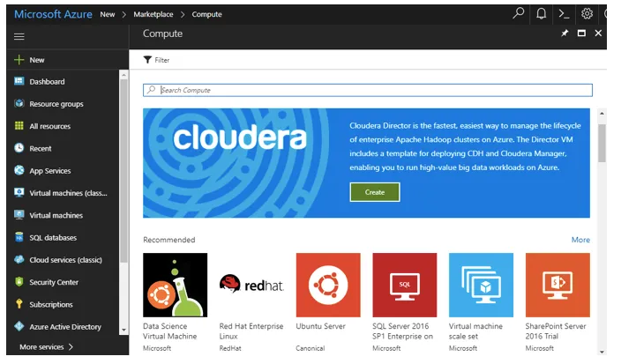This screenshot has width=621, height=364.
Task: Close the Compute blade
Action: coord(598,33)
